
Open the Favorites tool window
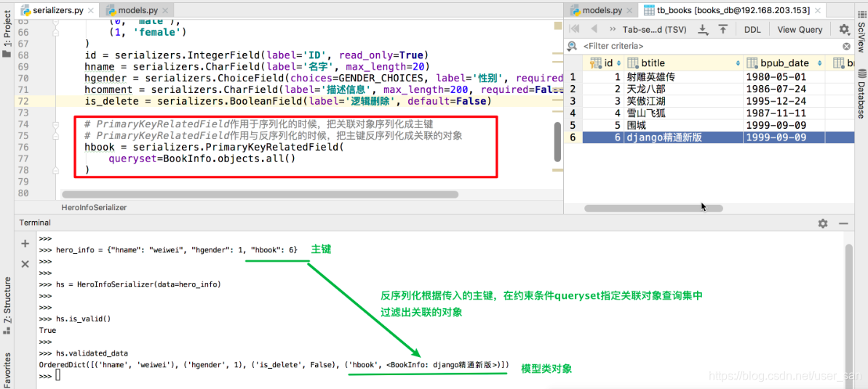[7, 369]
